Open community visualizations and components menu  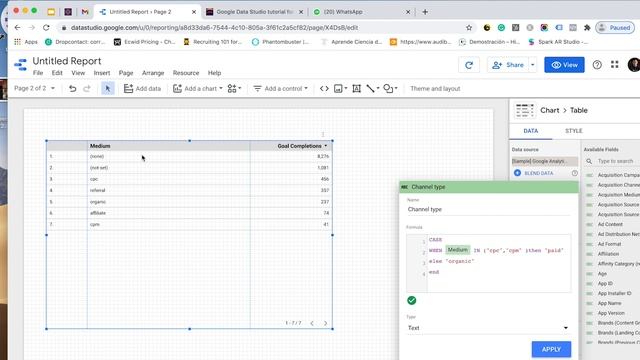click(234, 89)
